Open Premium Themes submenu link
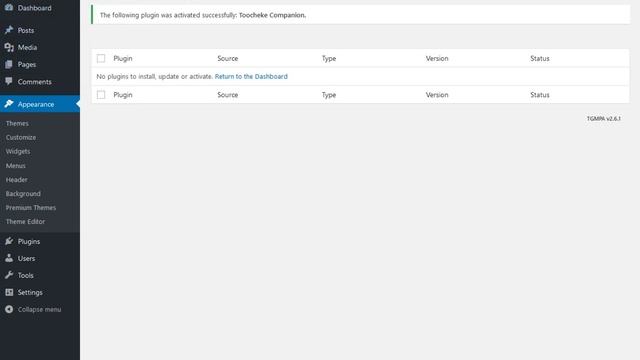 (x=31, y=207)
